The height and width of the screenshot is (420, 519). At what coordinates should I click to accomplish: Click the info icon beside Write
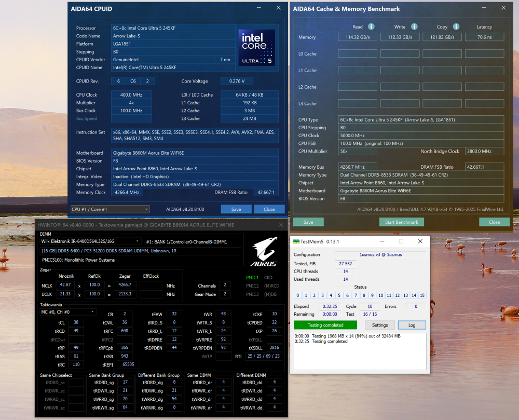[414, 26]
